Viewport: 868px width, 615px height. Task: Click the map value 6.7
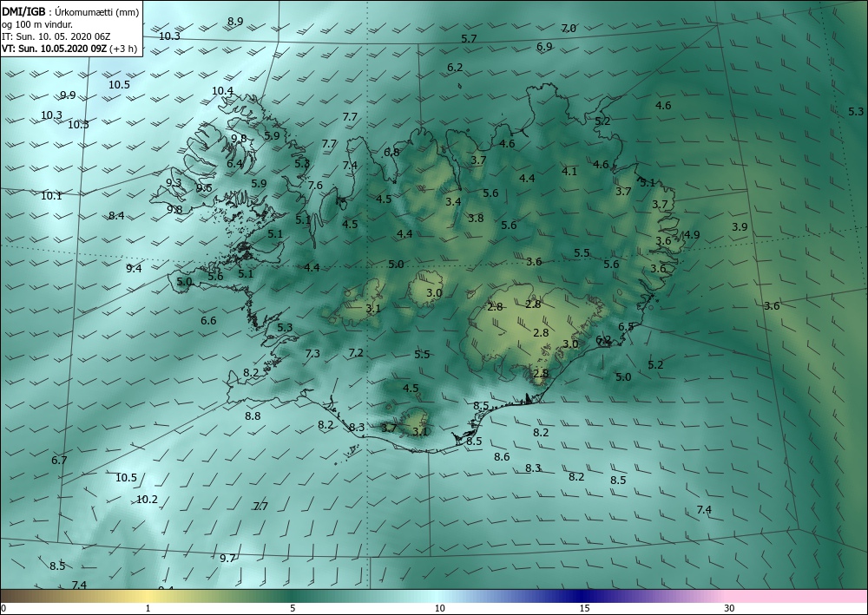[59, 460]
